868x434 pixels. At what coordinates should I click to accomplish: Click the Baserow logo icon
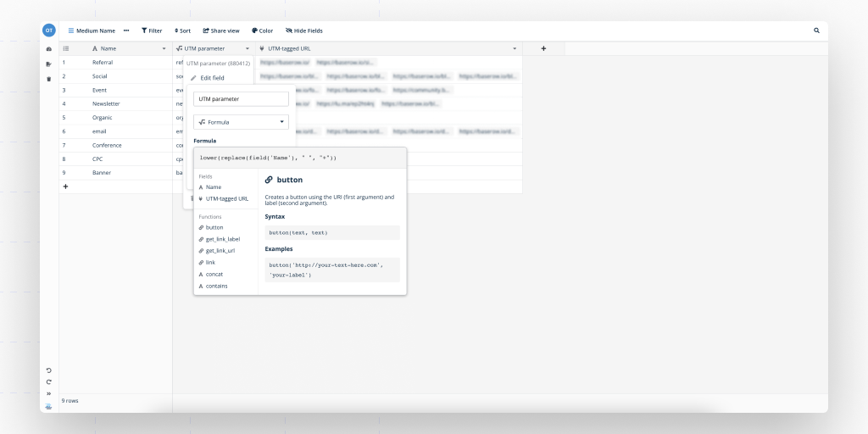click(x=48, y=406)
